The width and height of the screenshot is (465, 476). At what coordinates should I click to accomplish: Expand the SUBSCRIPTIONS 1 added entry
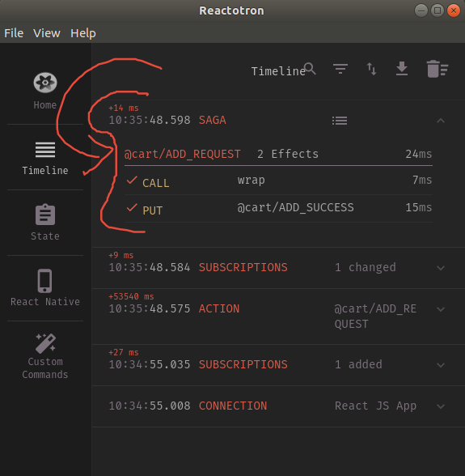(441, 365)
